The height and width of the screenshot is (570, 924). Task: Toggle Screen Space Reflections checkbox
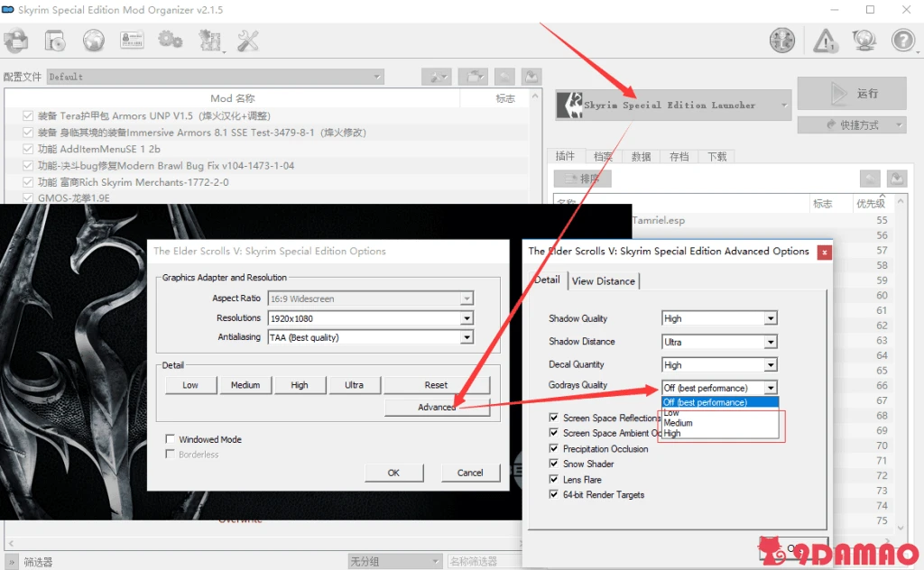(553, 417)
